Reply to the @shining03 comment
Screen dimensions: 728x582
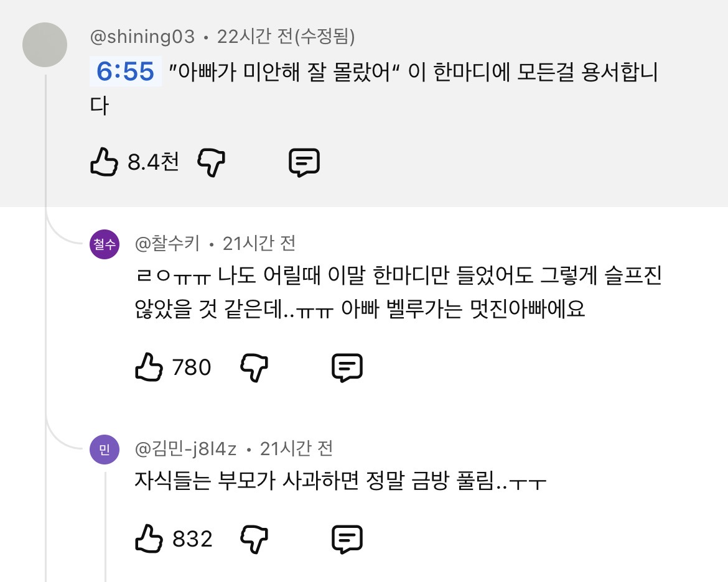pos(304,162)
